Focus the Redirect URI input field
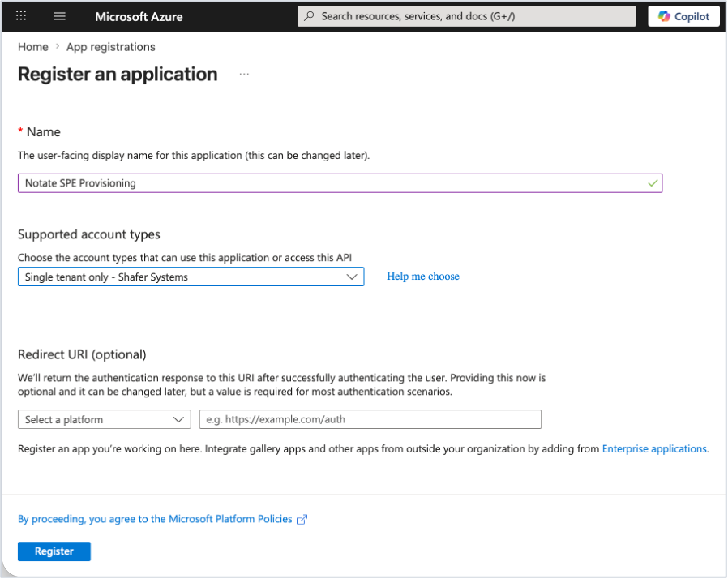Image resolution: width=728 pixels, height=579 pixels. coord(370,419)
